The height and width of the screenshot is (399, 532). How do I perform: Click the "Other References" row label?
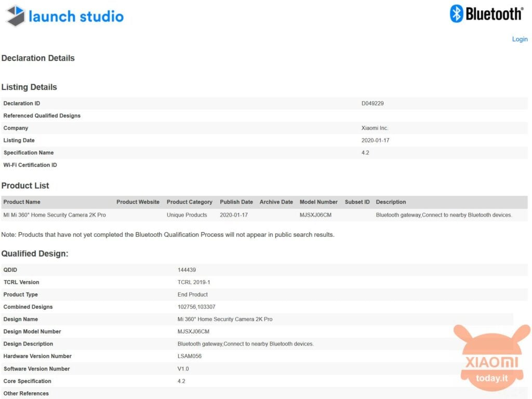tap(26, 394)
